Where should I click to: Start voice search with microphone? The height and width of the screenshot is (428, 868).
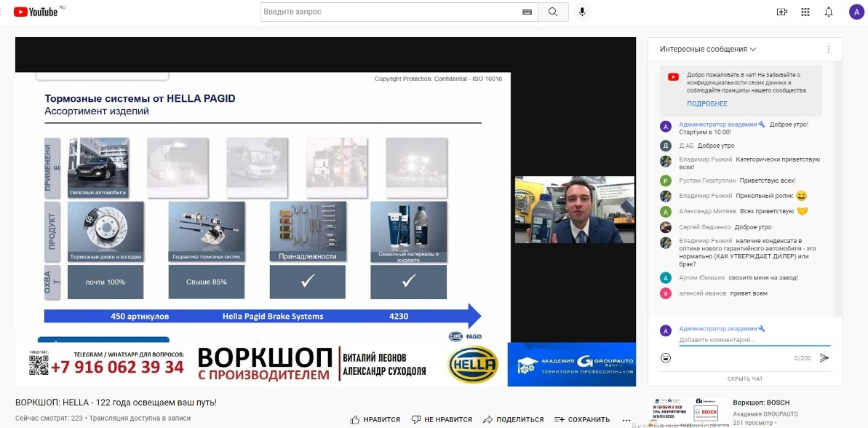[x=581, y=12]
